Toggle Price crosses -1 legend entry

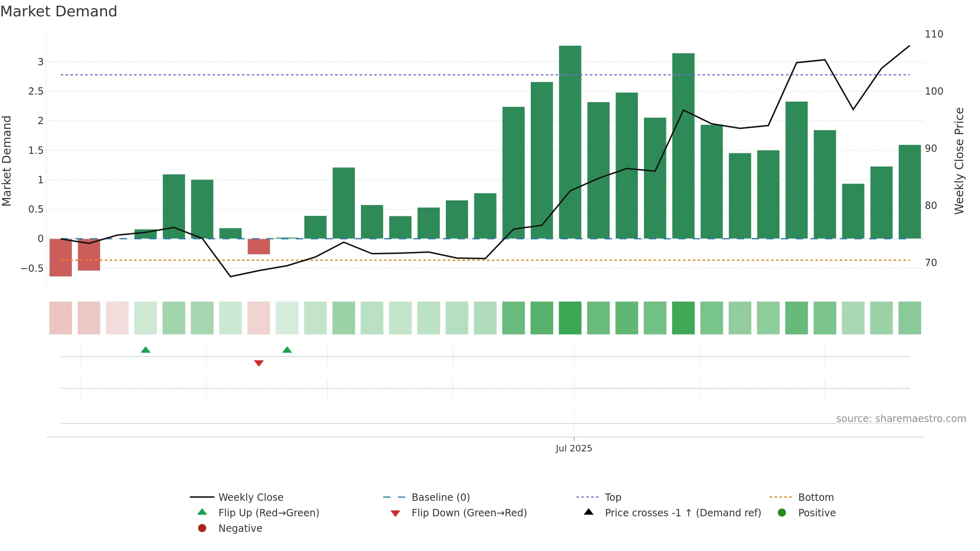673,513
